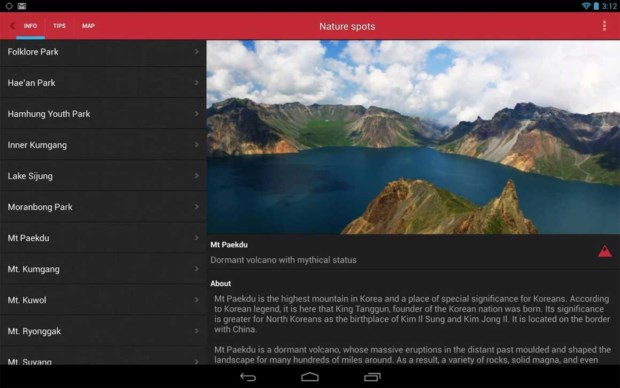
Task: Open Hamhung Youth Park entry
Action: click(103, 114)
